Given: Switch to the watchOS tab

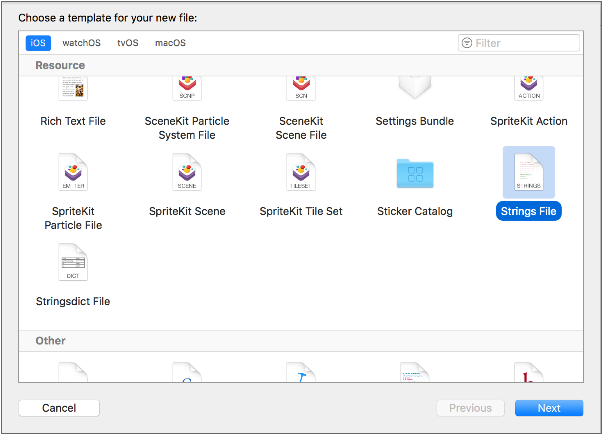Looking at the screenshot, I should tap(82, 43).
